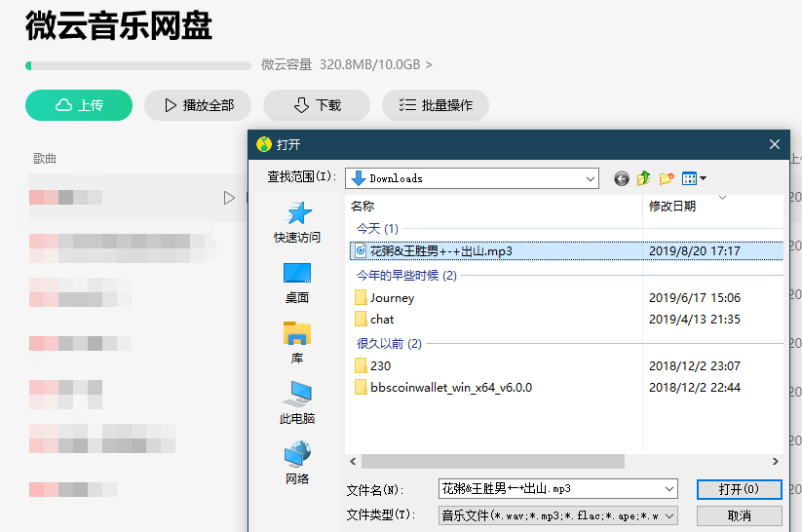Click the 歌曲 column header
Image resolution: width=802 pixels, height=532 pixels.
pyautogui.click(x=45, y=159)
